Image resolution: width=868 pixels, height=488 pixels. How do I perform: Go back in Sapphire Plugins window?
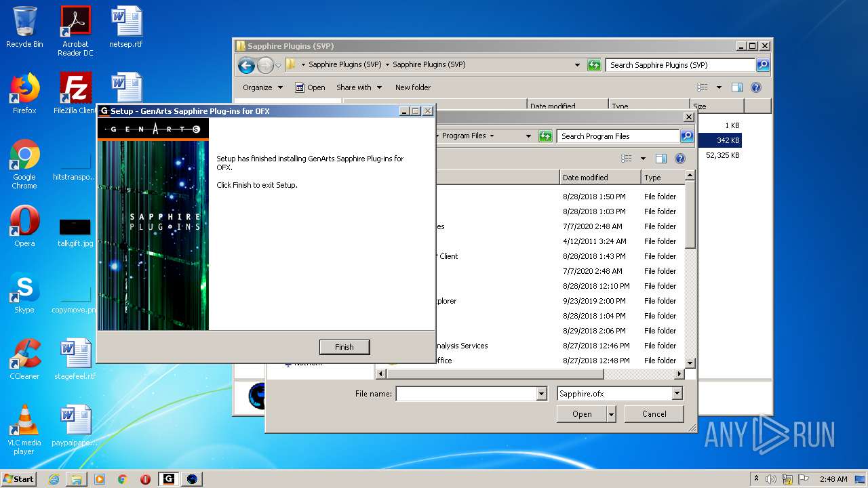(x=246, y=65)
